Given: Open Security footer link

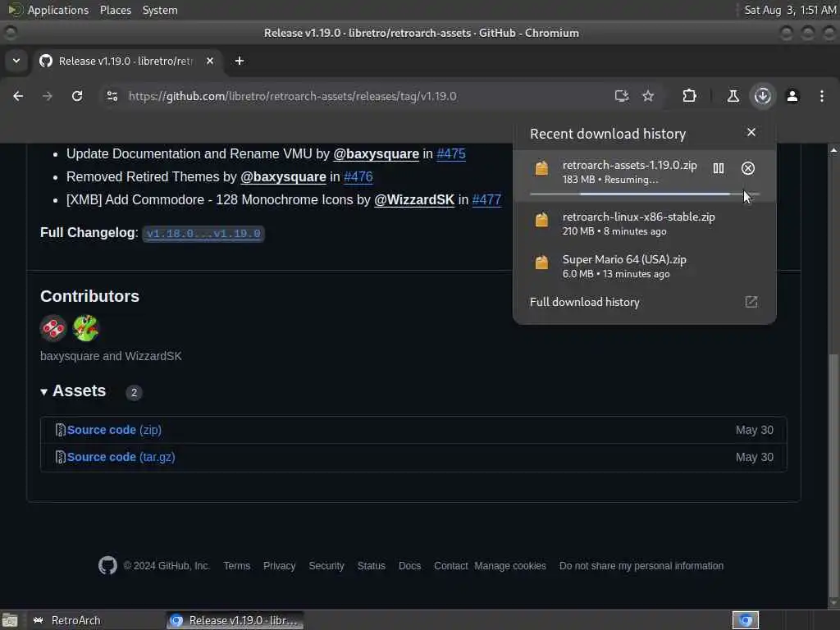Looking at the screenshot, I should coord(326,566).
